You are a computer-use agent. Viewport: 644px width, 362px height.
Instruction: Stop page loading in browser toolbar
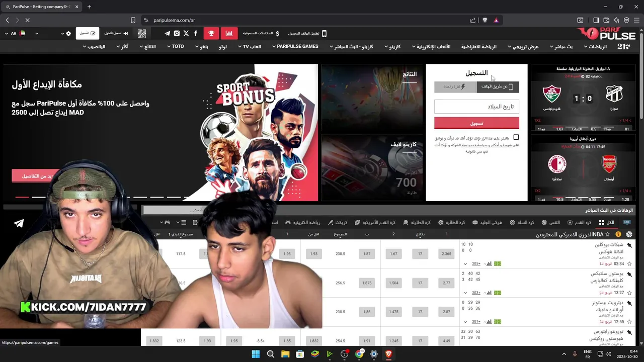(27, 20)
